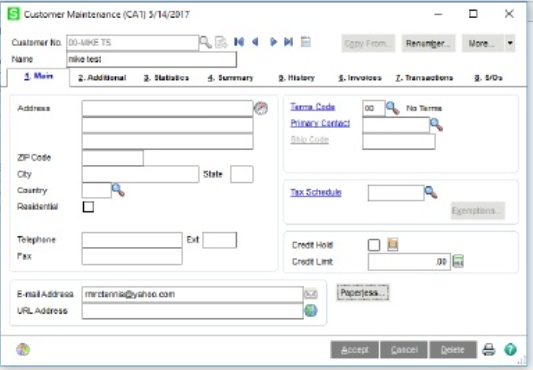Click the Delete button
Image resolution: width=533 pixels, height=370 pixels.
click(453, 350)
